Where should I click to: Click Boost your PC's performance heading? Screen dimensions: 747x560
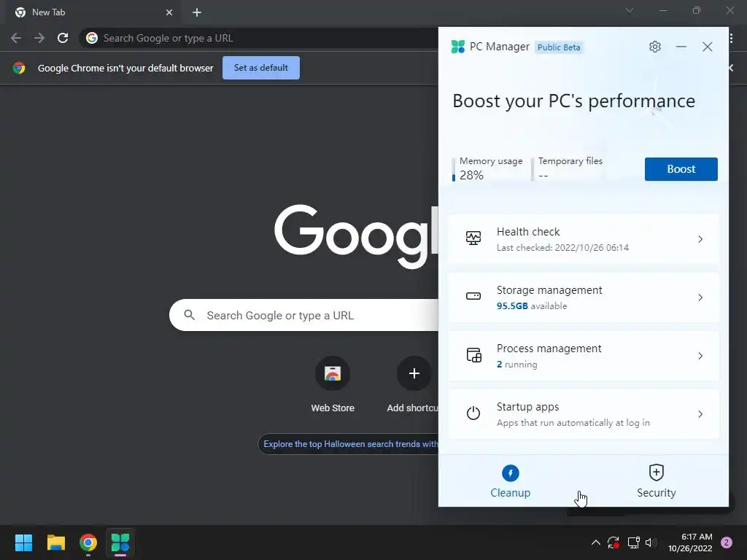(x=573, y=101)
